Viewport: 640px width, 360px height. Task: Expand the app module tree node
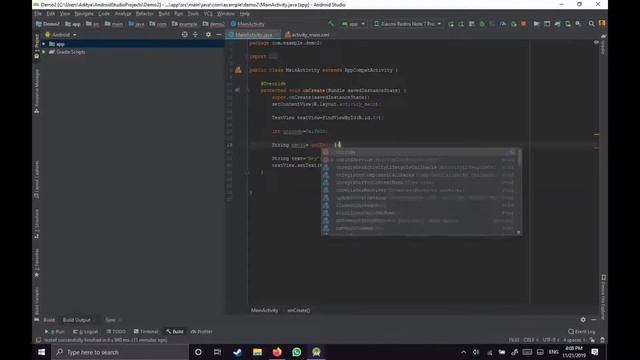[x=44, y=44]
